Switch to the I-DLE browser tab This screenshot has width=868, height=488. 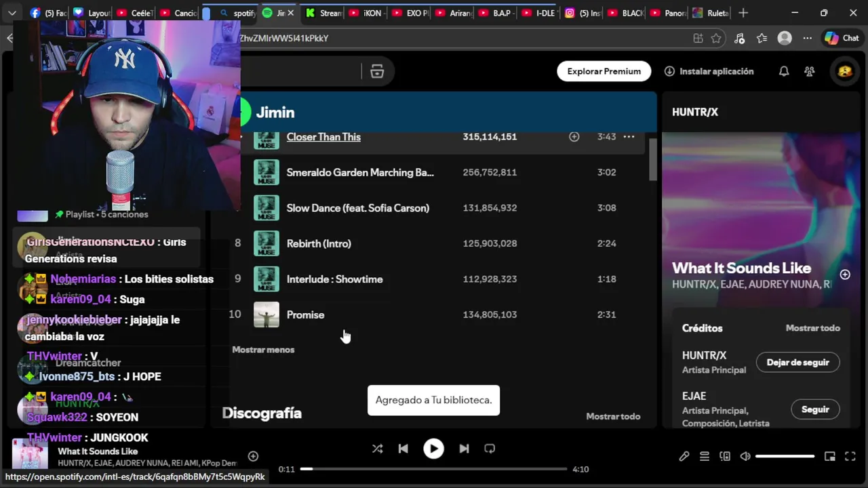pos(538,13)
